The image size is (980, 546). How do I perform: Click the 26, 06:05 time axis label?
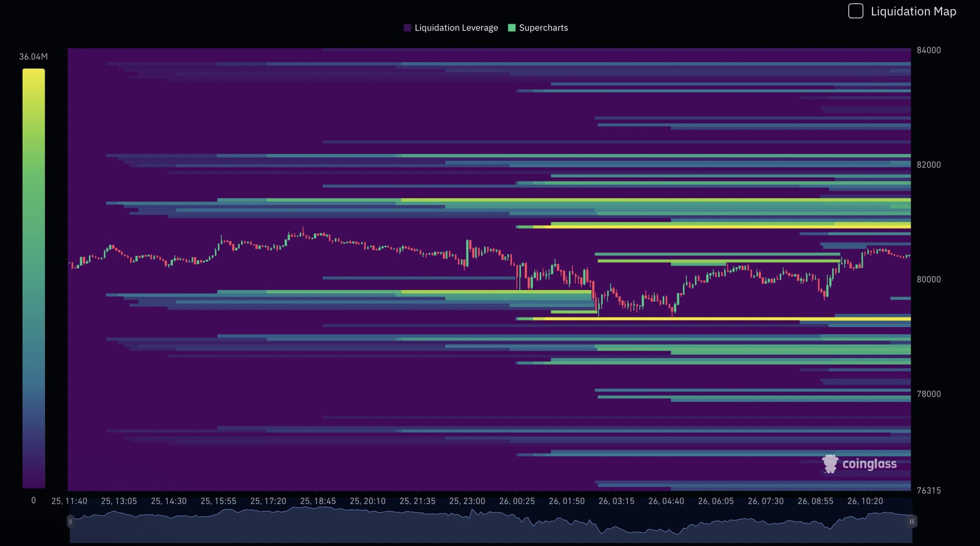tap(716, 501)
